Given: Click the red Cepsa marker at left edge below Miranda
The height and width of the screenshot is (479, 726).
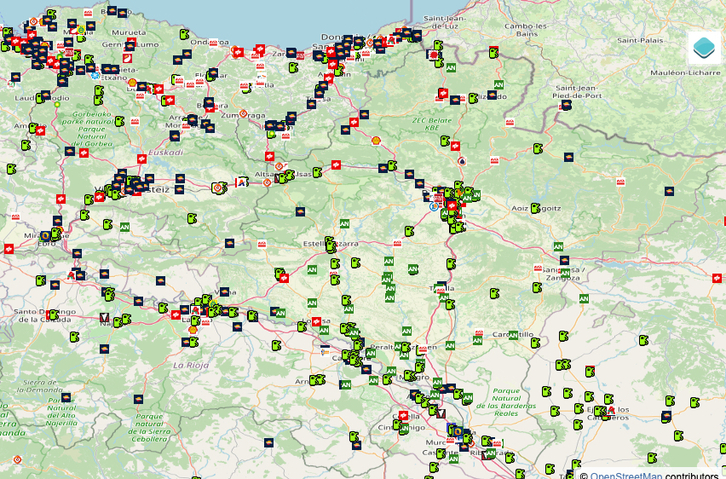Looking at the screenshot, I should tap(9, 249).
